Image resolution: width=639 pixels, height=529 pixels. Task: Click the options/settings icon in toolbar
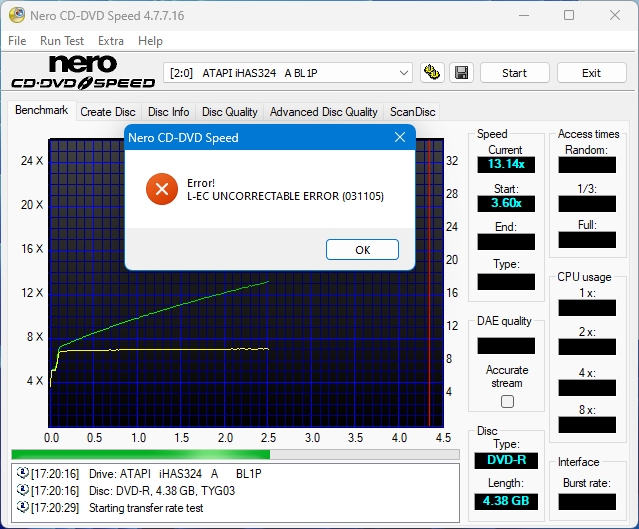tap(432, 73)
